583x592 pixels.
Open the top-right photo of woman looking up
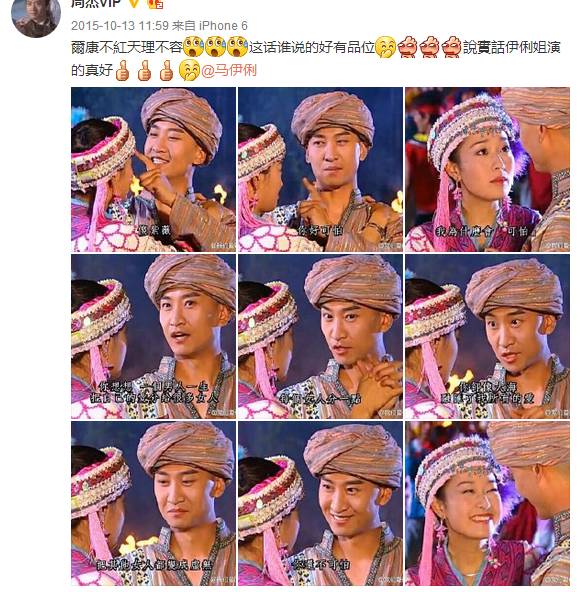[487, 170]
